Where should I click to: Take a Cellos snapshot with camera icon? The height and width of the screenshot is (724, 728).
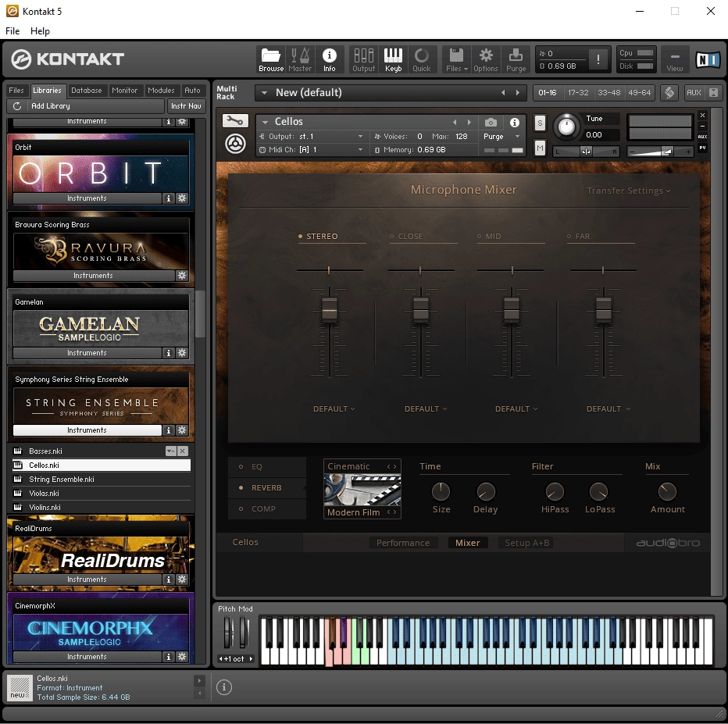point(491,122)
